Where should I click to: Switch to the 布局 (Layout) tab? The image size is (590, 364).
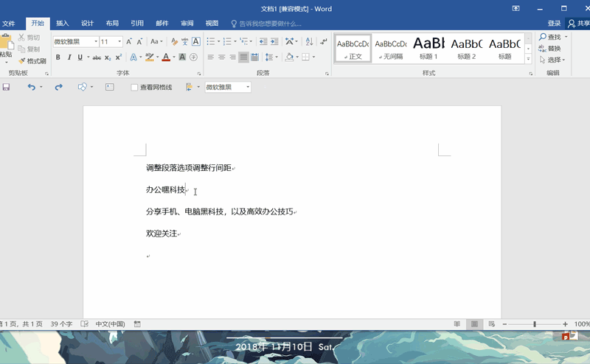tap(112, 23)
